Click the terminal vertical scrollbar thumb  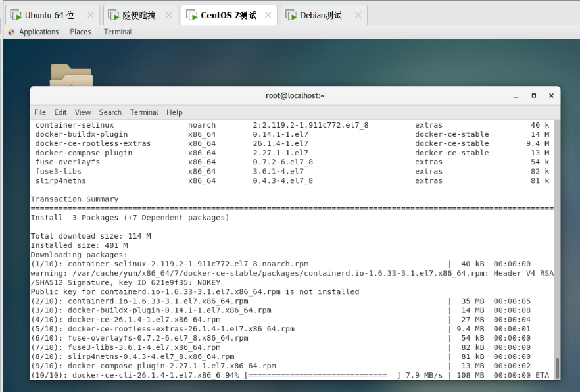pos(557,368)
